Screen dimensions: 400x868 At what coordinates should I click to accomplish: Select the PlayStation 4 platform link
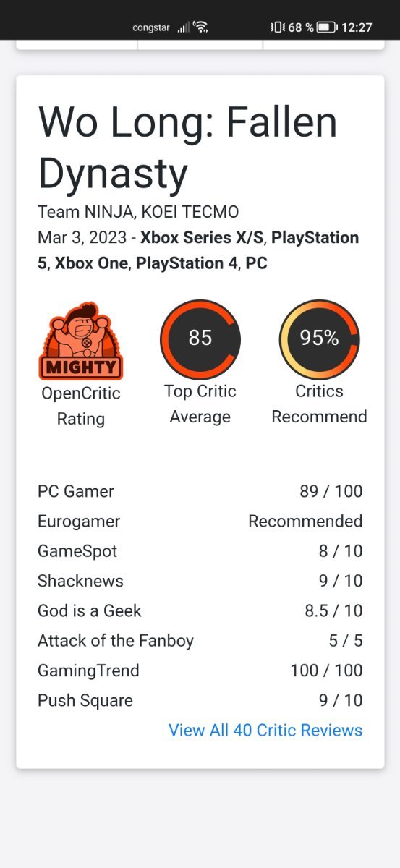tap(187, 263)
